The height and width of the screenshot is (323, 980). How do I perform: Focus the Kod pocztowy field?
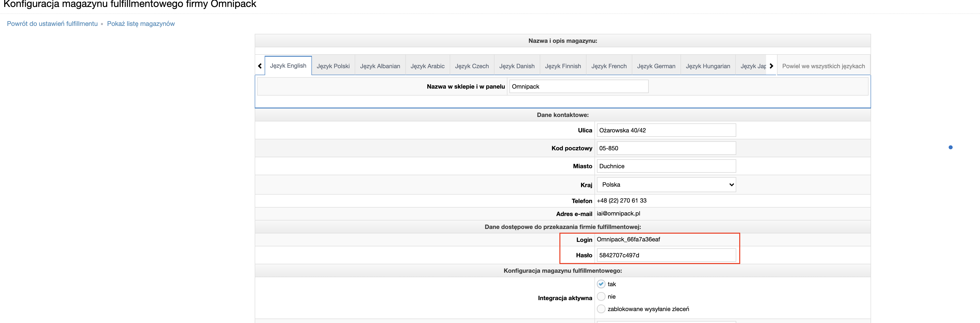point(666,148)
